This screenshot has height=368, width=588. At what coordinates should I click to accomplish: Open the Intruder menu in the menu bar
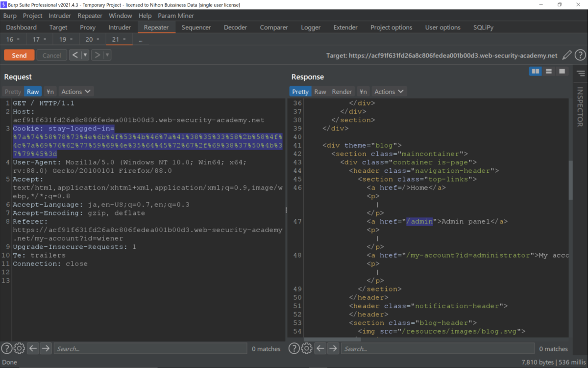click(x=60, y=16)
